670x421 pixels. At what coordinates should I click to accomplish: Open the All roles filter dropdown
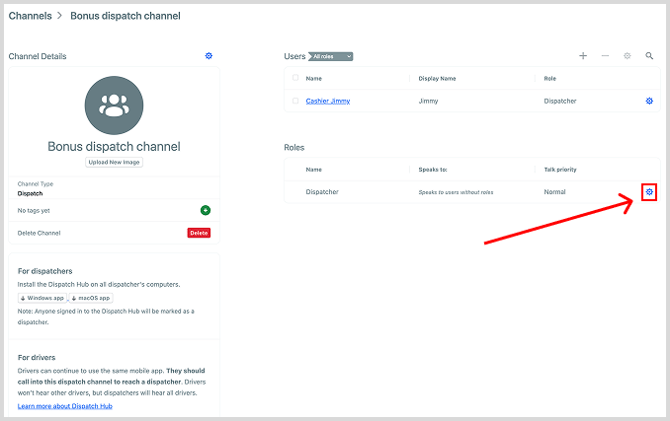click(331, 56)
